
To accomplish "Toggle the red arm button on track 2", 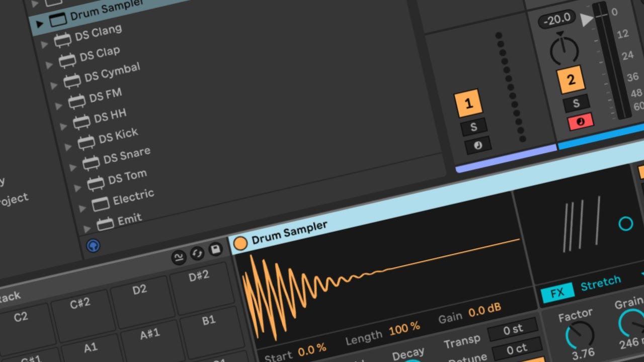I will click(581, 122).
